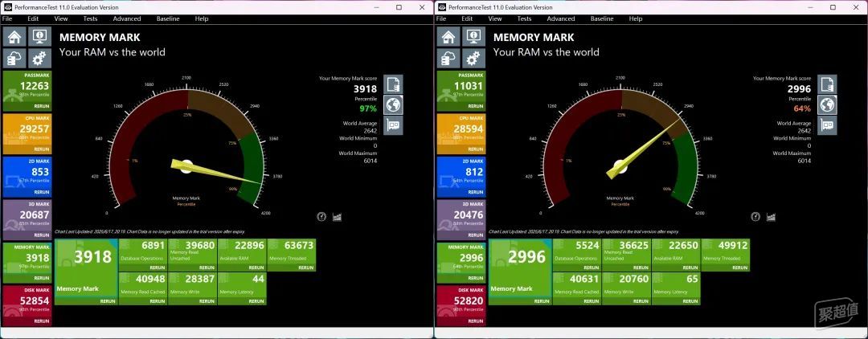This screenshot has height=339, width=868.
Task: Select the 3D Mark 20476 tile
Action: click(461, 219)
